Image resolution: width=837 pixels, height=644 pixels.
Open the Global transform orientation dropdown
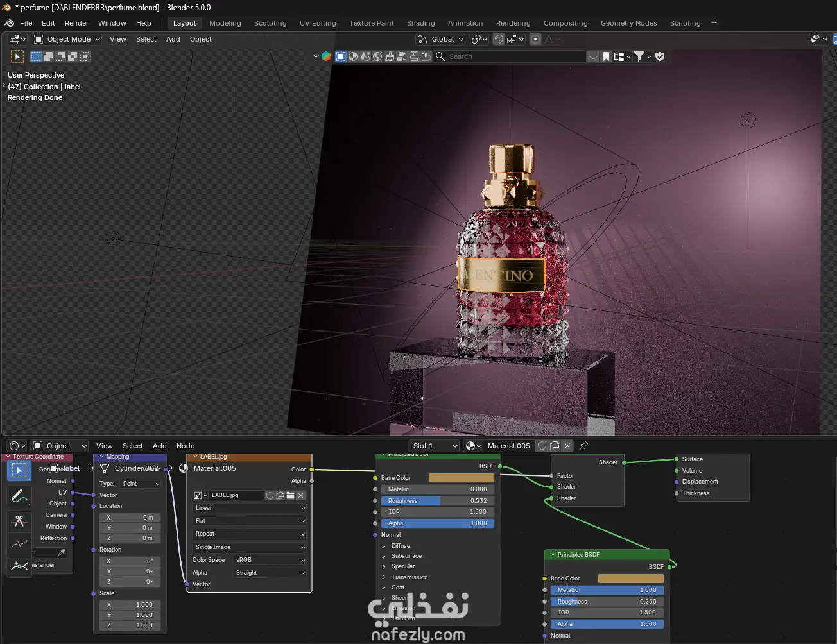coord(440,39)
